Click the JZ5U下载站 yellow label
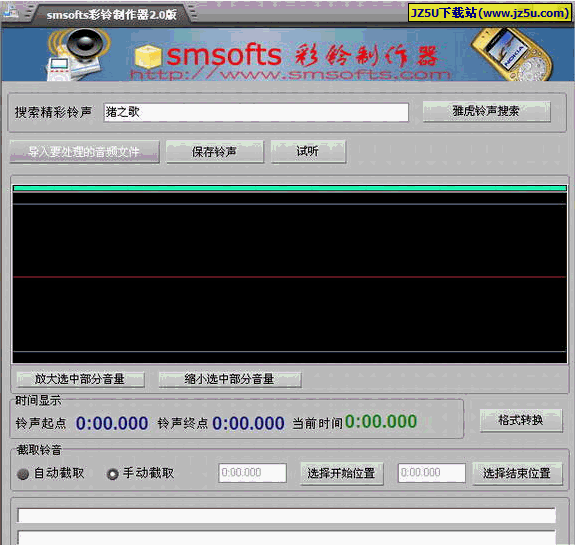Viewport: 575px width, 545px height. click(490, 13)
